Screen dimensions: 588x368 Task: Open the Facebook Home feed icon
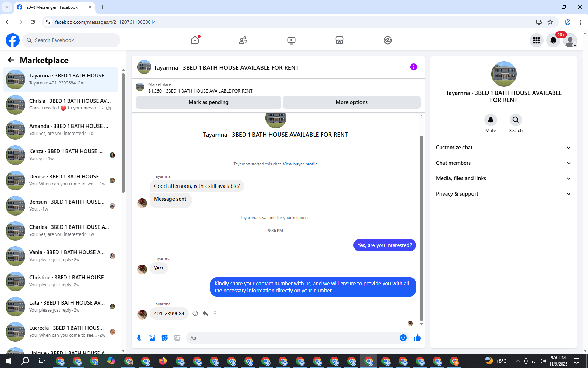tap(195, 40)
